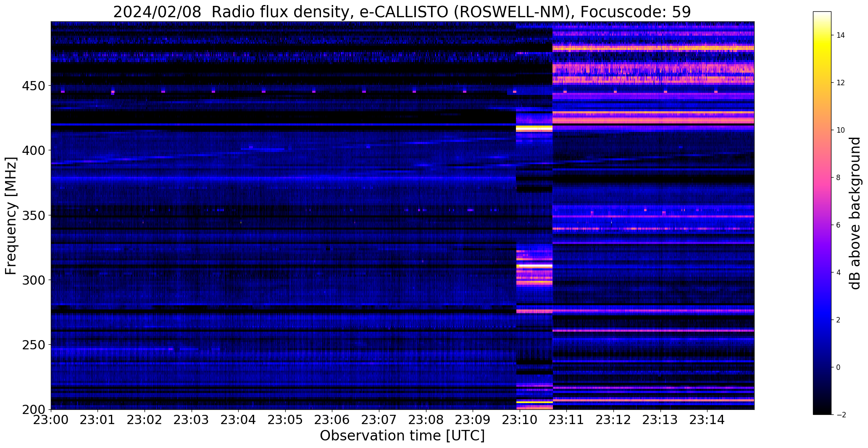
Task: Click the 450 MHz frequency tick label
Action: coord(34,86)
